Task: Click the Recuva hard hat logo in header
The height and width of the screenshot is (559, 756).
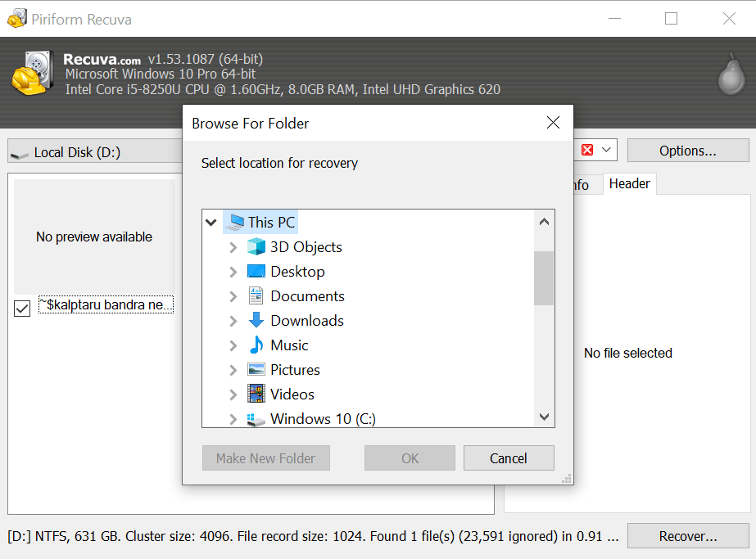Action: 31,73
